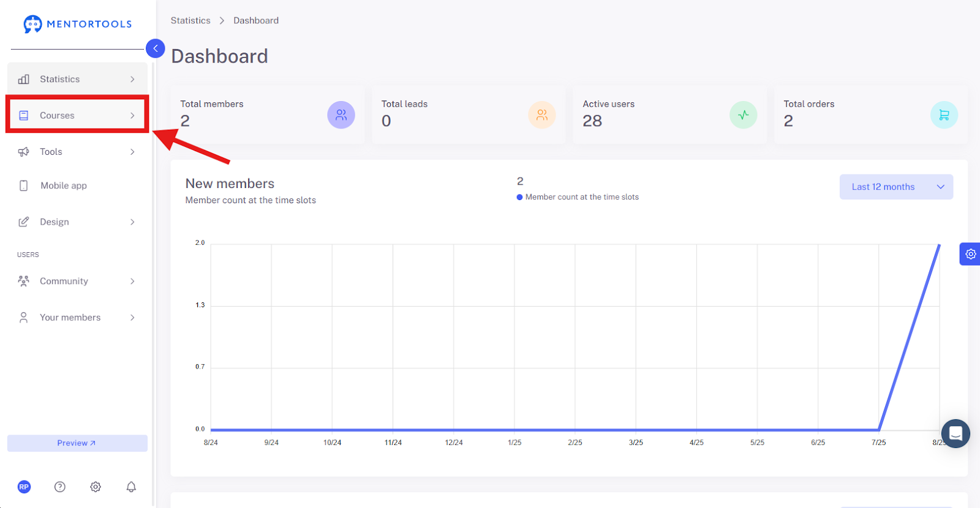This screenshot has height=508, width=980.
Task: Toggle Member count legend series
Action: 578,197
